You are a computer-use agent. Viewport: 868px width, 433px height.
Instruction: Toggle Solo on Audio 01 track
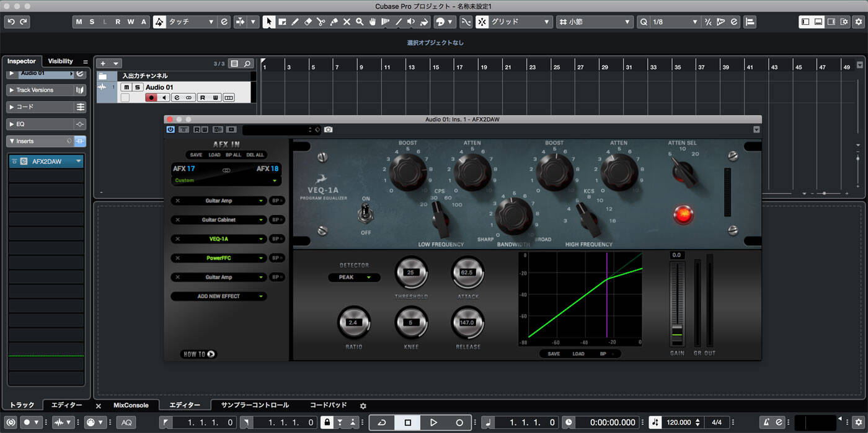138,87
